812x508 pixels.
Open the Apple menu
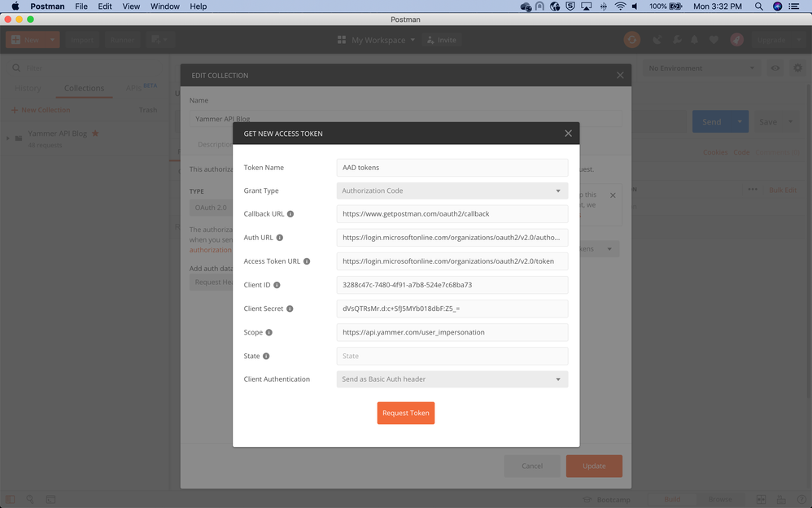tap(15, 7)
